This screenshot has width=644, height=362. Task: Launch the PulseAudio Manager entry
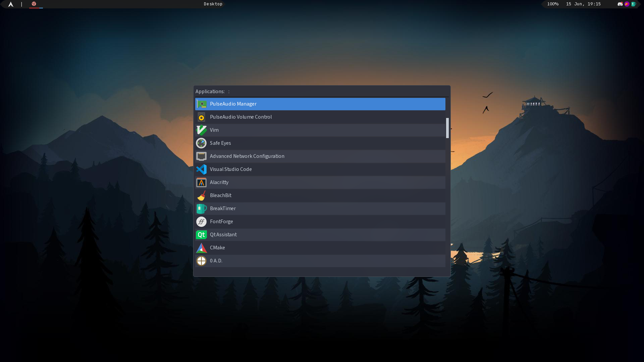click(320, 104)
